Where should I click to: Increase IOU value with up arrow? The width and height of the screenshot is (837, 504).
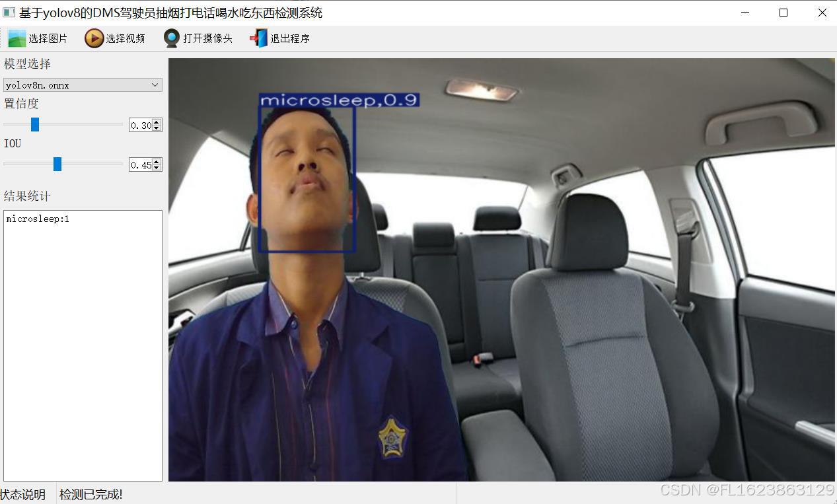pos(157,162)
